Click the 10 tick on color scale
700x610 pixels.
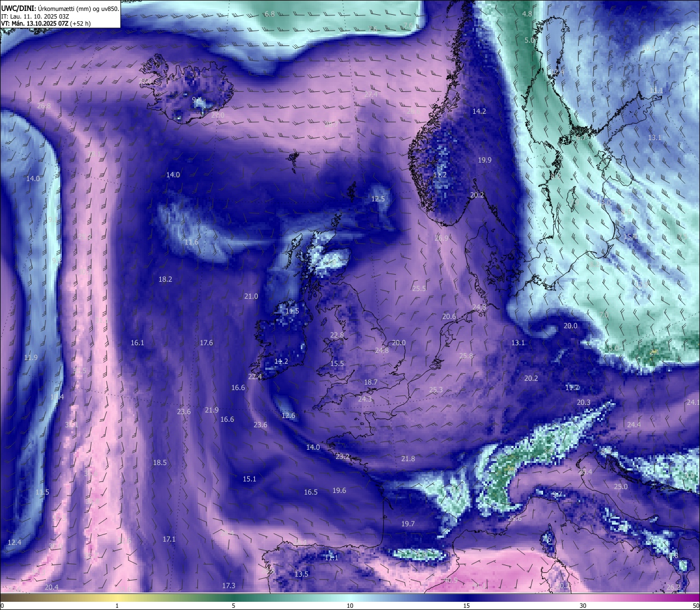pos(350,606)
